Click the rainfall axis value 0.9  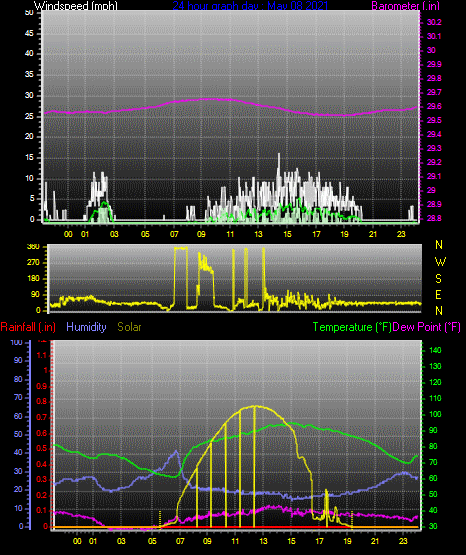[x=42, y=387]
